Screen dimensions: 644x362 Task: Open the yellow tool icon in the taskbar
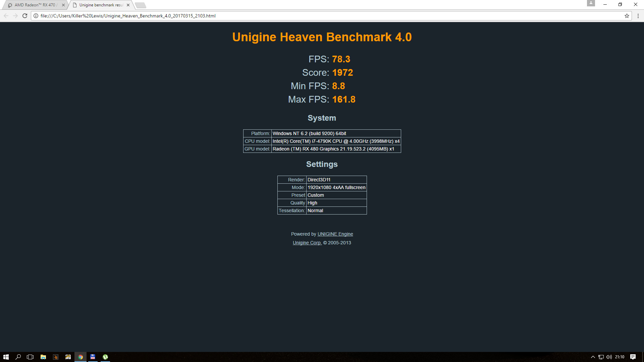pos(68,357)
